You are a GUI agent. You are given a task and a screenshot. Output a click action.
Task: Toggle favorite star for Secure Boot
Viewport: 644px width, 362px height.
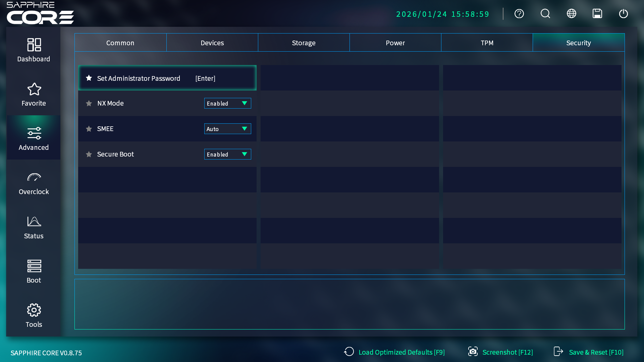[89, 154]
